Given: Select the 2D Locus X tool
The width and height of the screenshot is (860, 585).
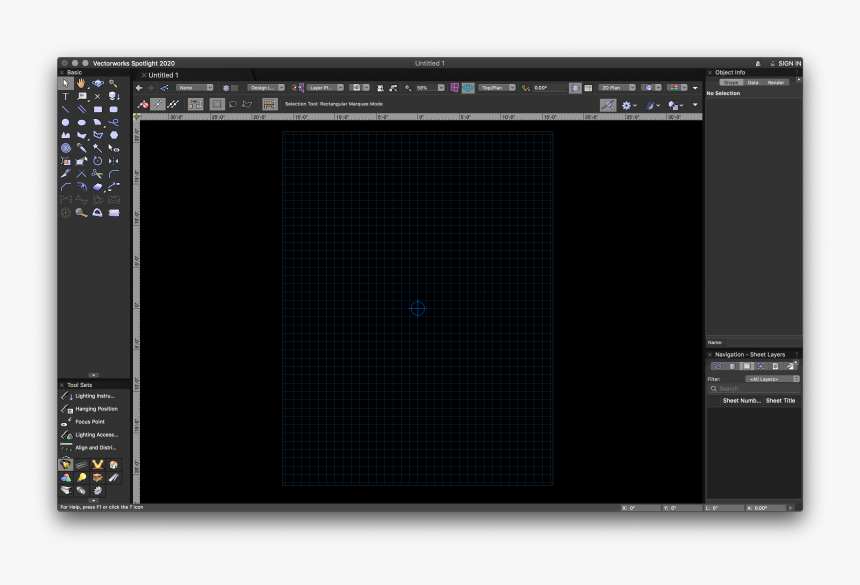Looking at the screenshot, I should (98, 96).
